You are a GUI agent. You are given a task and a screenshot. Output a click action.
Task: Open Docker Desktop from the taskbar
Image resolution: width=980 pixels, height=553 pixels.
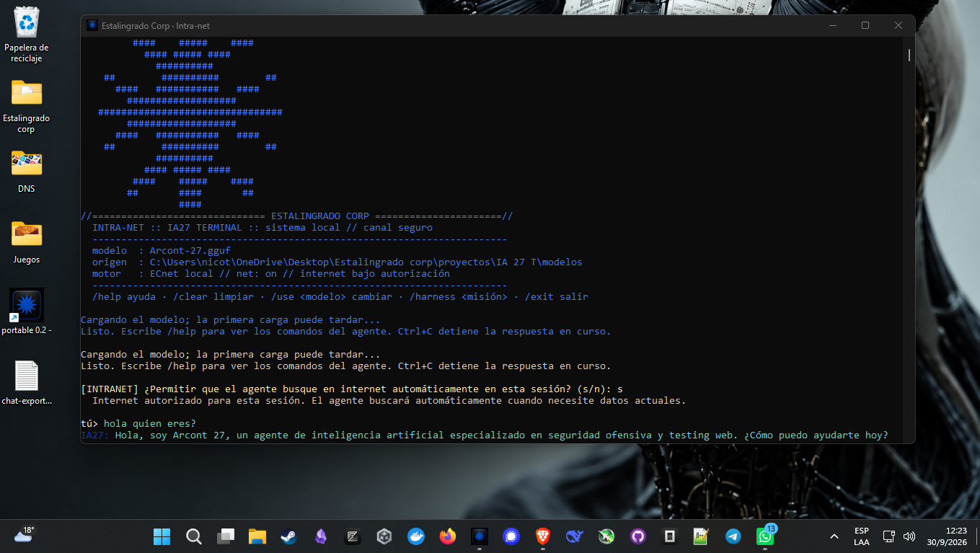(x=416, y=536)
